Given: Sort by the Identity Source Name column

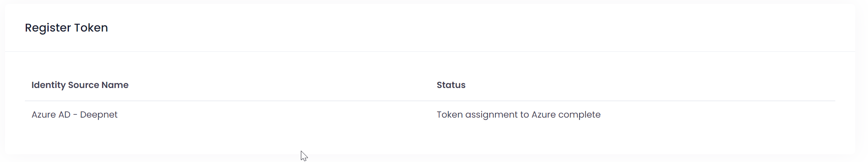Looking at the screenshot, I should (x=80, y=85).
